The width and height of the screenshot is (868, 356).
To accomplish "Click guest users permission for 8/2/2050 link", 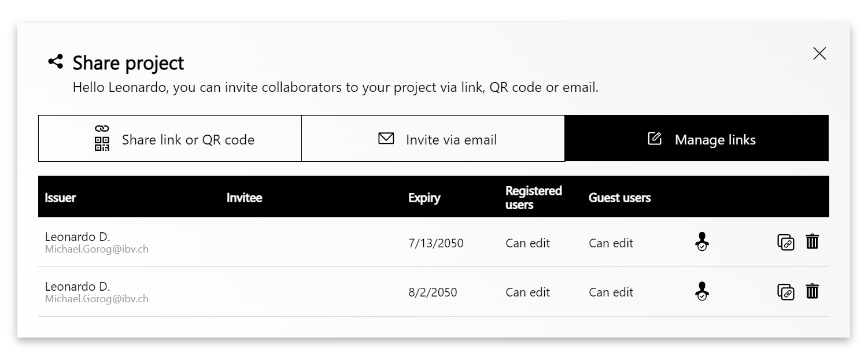I will [611, 292].
